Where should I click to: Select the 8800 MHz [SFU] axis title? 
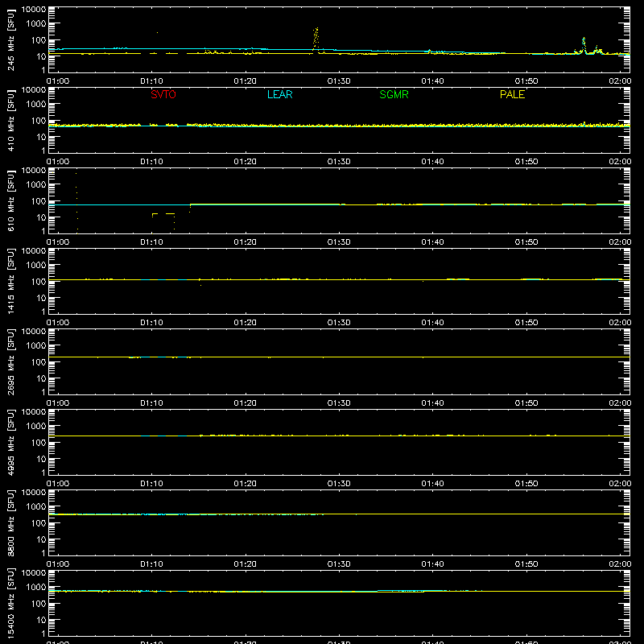click(x=11, y=522)
